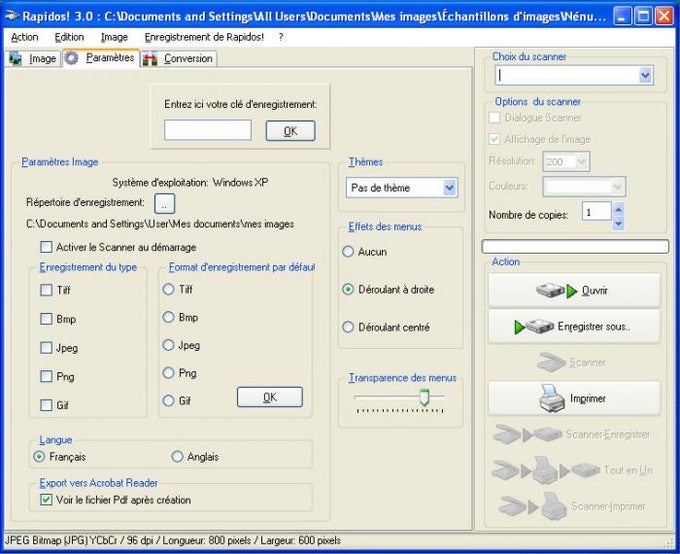680x554 pixels.
Task: Uncheck Voir le fichier Pdf après création
Action: coord(46,500)
